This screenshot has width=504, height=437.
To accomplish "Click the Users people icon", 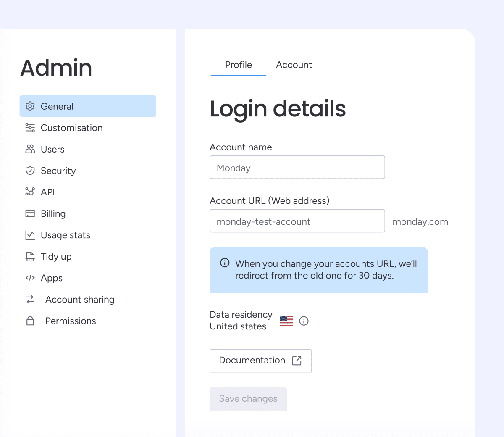I will click(x=30, y=149).
